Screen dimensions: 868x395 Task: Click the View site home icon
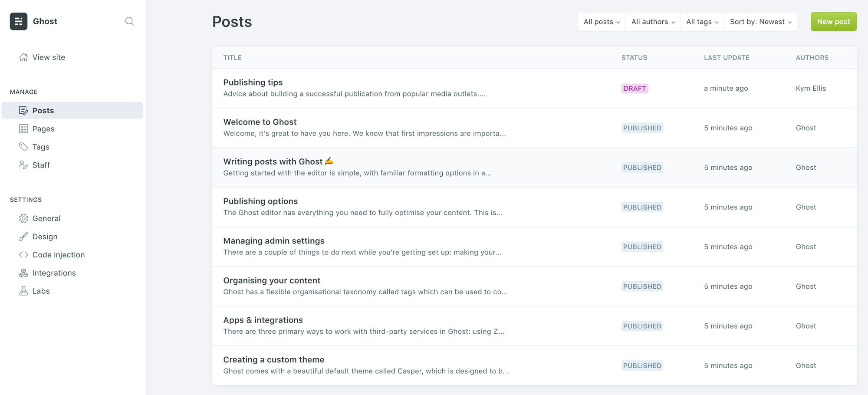[x=23, y=57]
